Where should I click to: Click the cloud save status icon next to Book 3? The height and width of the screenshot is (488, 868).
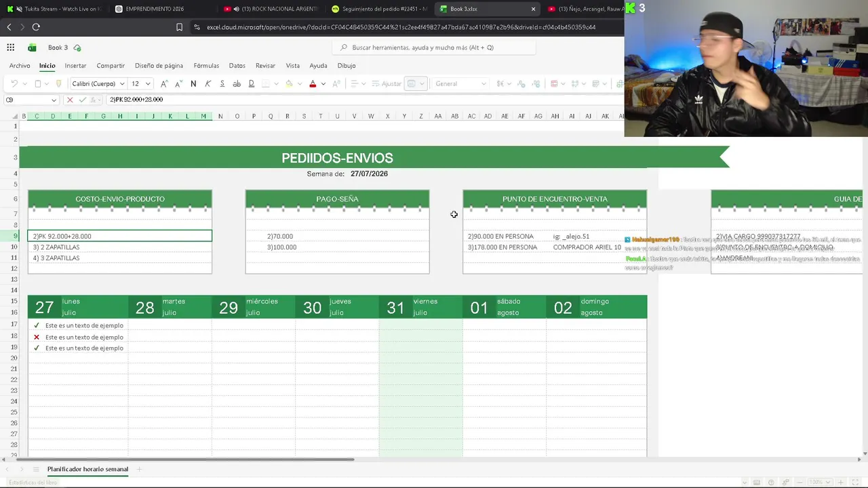(77, 47)
